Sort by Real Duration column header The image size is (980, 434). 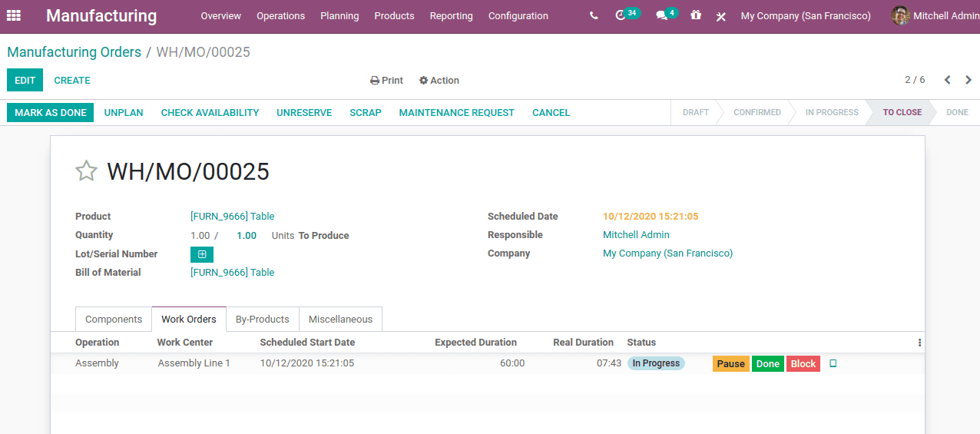pos(583,343)
